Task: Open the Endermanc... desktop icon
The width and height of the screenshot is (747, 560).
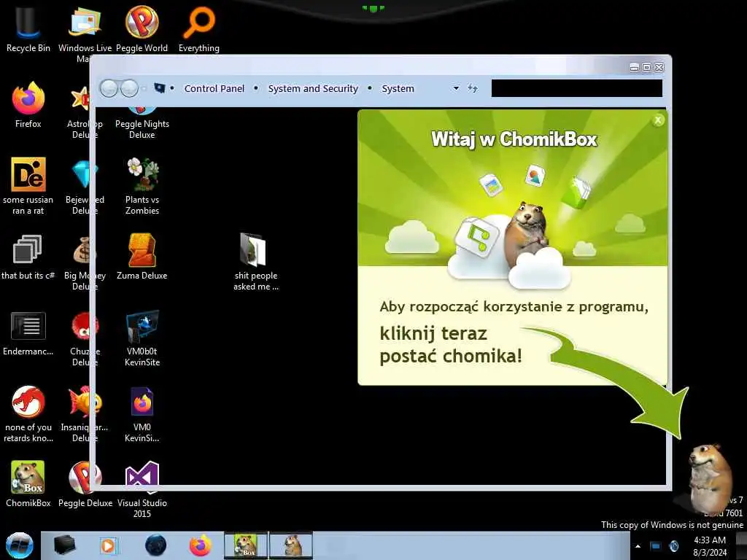Action: [x=28, y=333]
